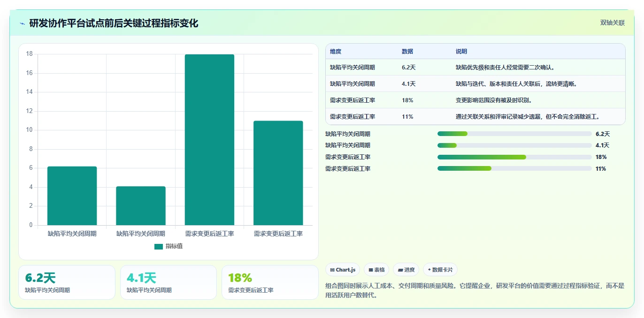644x318 pixels.
Task: Click the text 变更影响范围没有被及时识别。
Action: tap(494, 100)
